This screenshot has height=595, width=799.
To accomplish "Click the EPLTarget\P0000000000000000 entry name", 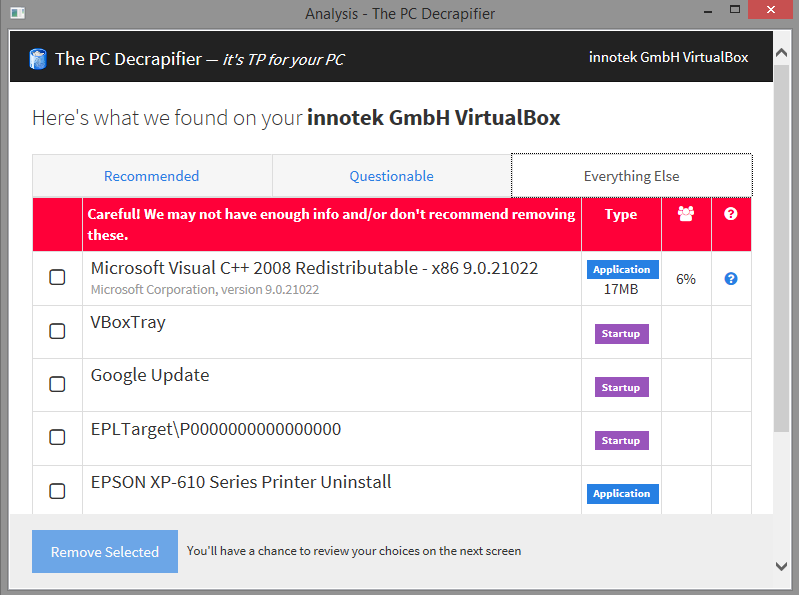I will click(x=216, y=429).
